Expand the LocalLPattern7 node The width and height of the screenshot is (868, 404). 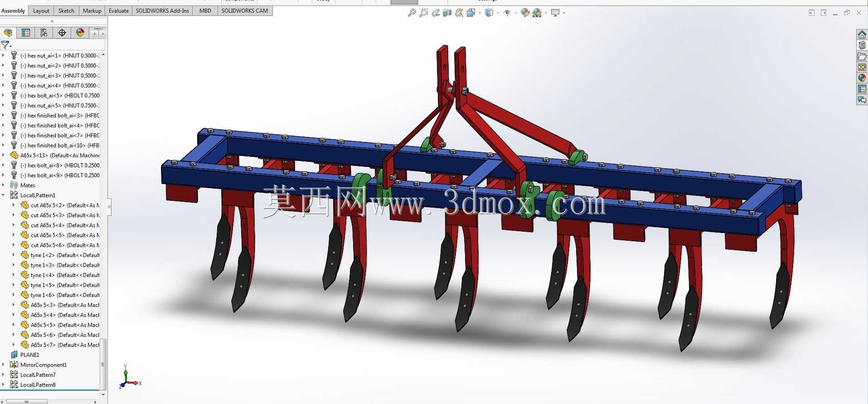(4, 375)
